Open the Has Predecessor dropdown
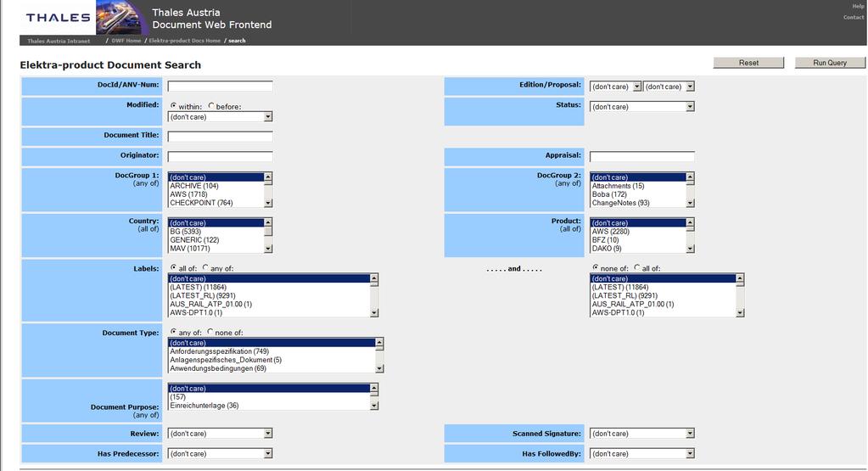Image resolution: width=868 pixels, height=471 pixels. (x=220, y=453)
